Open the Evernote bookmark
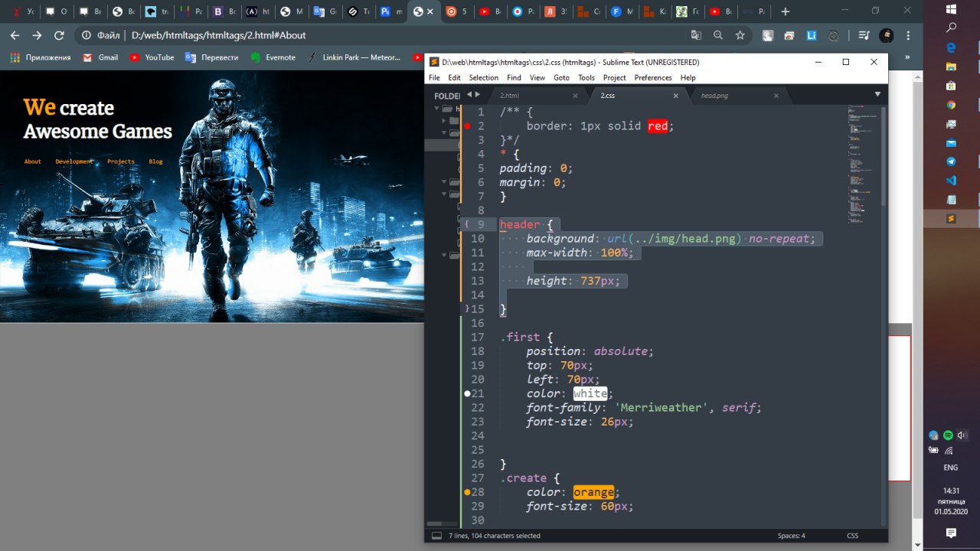Viewport: 980px width, 551px height. (x=273, y=57)
